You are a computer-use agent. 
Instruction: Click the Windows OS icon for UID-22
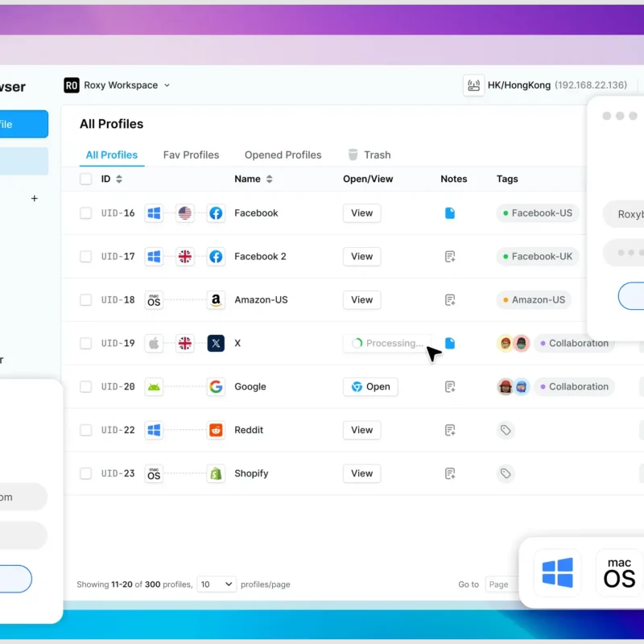click(x=154, y=431)
